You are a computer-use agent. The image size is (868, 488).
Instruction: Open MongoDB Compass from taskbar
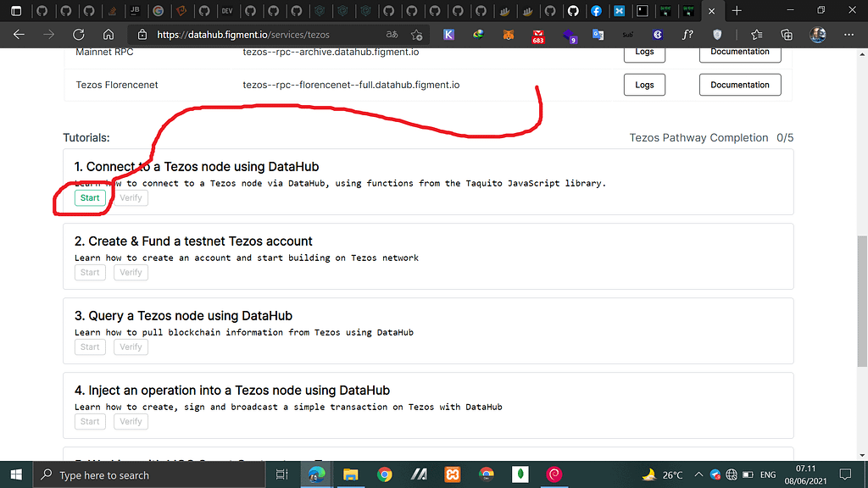520,474
